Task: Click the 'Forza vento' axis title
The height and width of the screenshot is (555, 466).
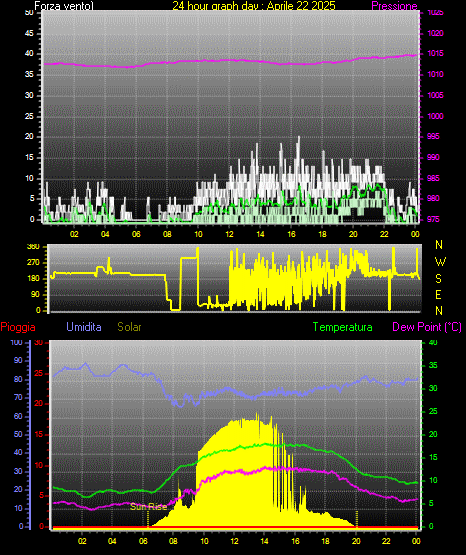Action: pyautogui.click(x=64, y=6)
